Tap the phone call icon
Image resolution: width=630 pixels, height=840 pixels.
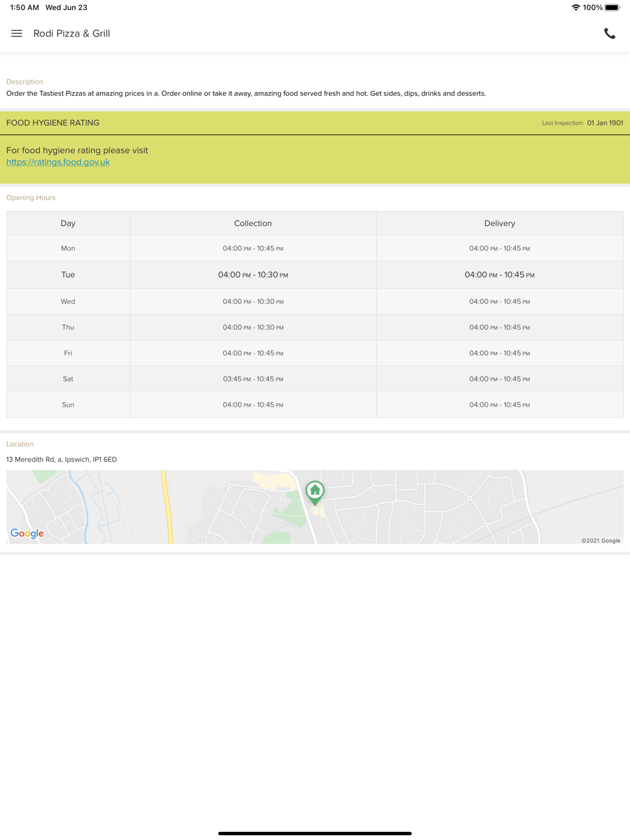609,33
